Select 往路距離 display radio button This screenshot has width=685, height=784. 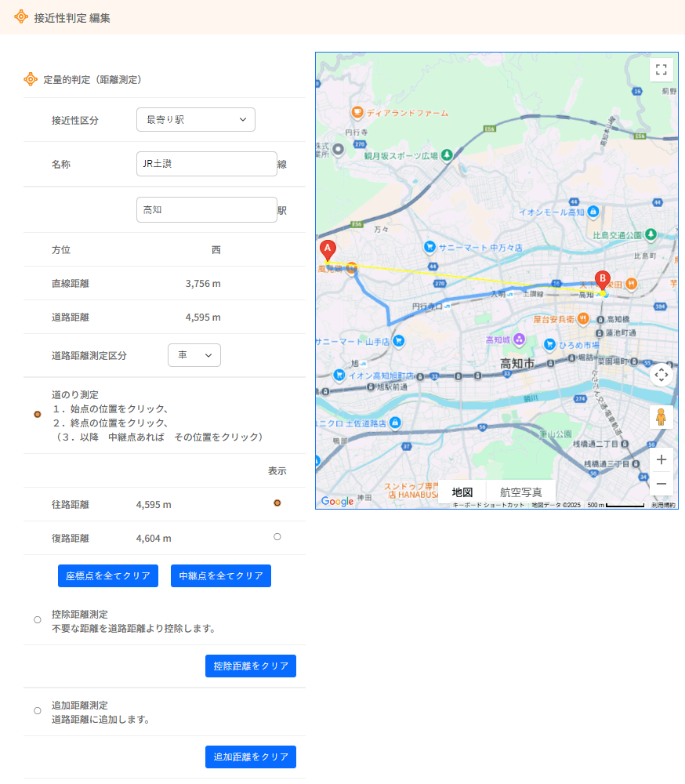click(x=277, y=503)
